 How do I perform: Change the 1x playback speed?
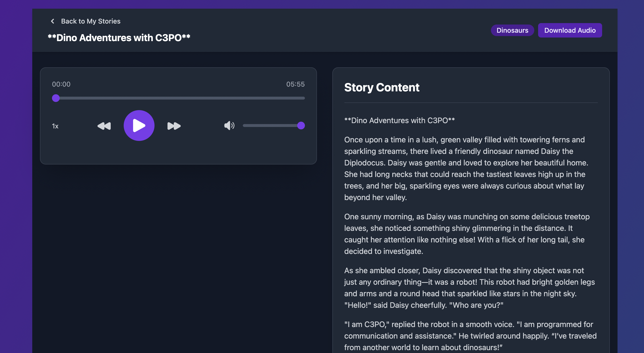point(55,126)
